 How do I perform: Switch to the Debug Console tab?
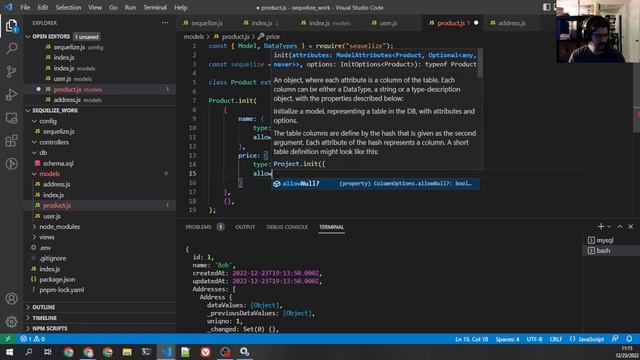tap(287, 227)
